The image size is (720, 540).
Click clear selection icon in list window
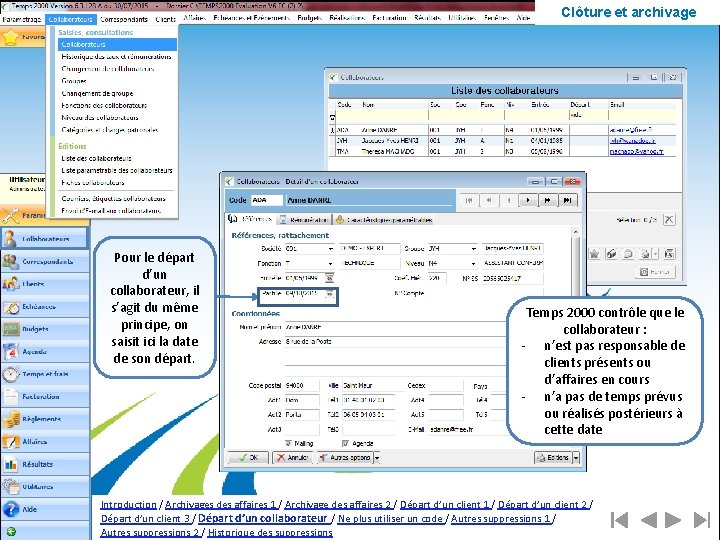(x=669, y=219)
